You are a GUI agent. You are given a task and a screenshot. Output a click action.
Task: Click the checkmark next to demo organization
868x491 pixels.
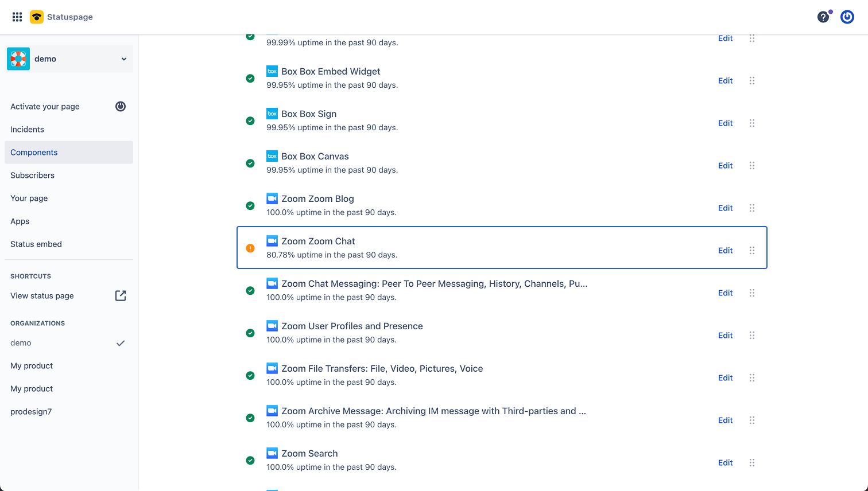(121, 343)
